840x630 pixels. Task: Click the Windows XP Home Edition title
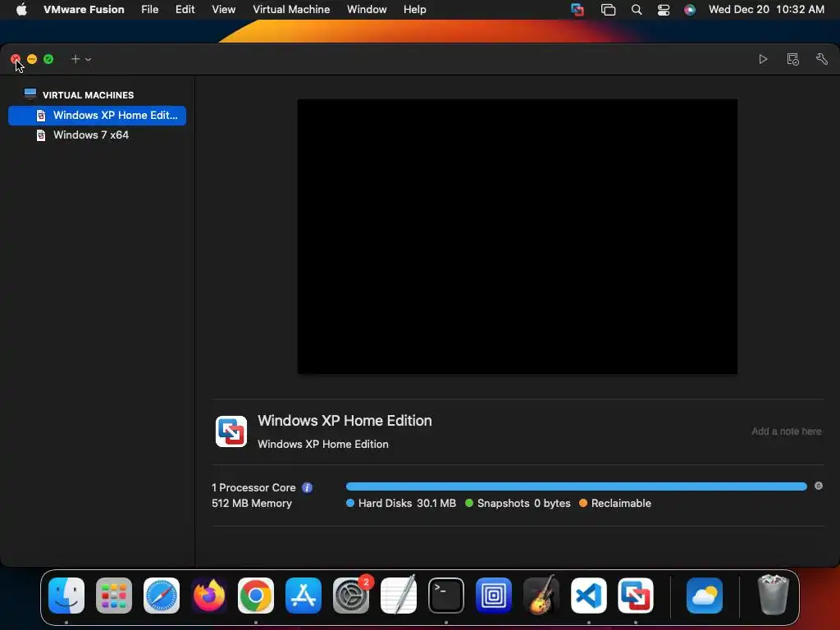coord(345,421)
